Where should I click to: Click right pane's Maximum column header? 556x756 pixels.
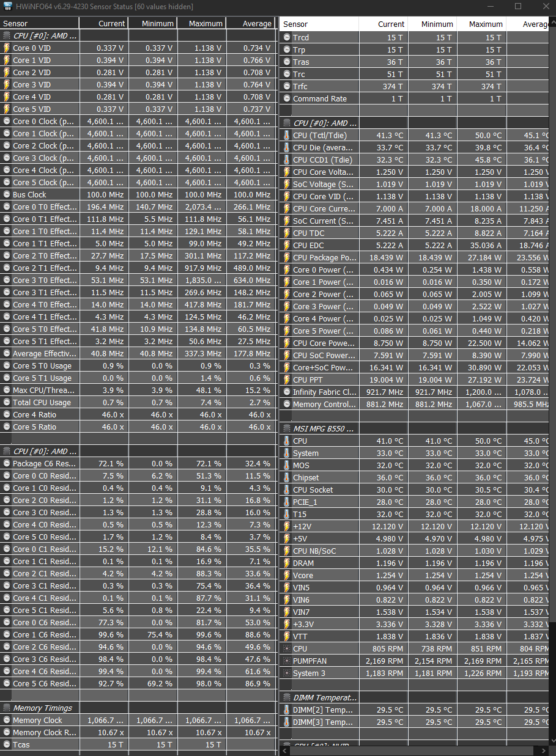(481, 24)
